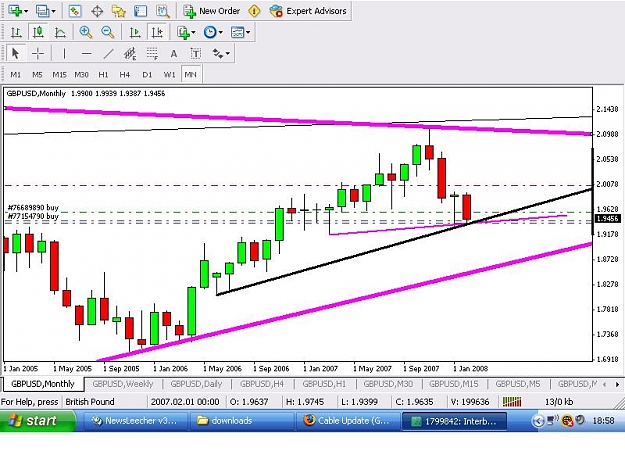Select the Vertical Line drawing tool
Screen dimensions: 625x469
click(64, 53)
